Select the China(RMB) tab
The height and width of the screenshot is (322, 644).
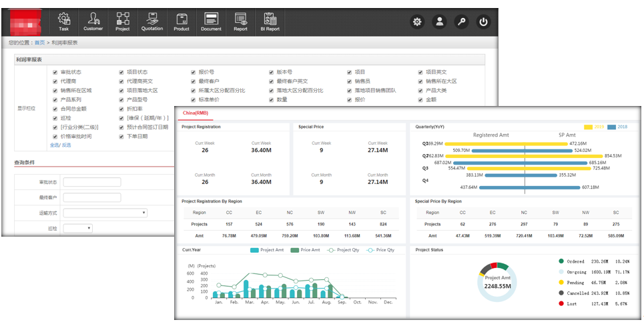point(196,113)
